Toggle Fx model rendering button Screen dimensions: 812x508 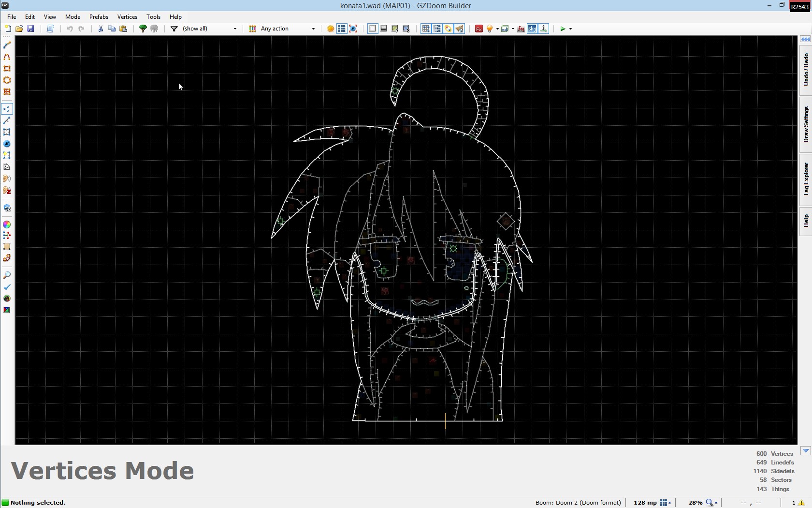point(479,29)
